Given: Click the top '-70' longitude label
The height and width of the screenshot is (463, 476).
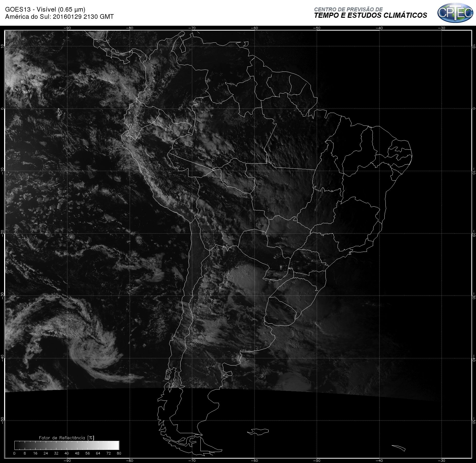Looking at the screenshot, I should pyautogui.click(x=192, y=28).
